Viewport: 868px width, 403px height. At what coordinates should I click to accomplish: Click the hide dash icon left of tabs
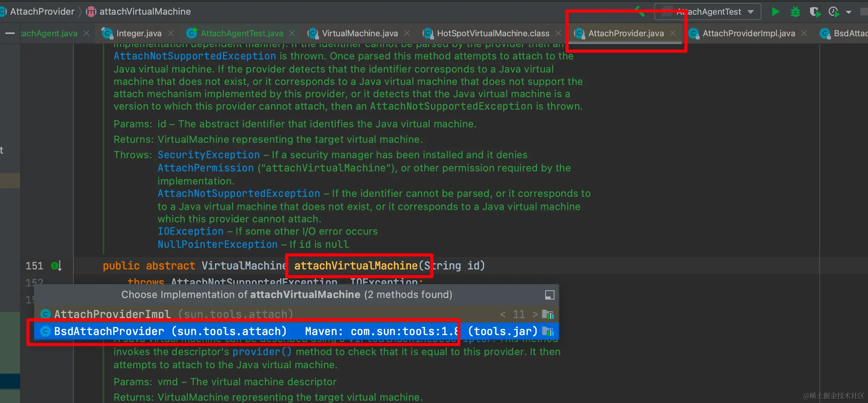pyautogui.click(x=10, y=34)
